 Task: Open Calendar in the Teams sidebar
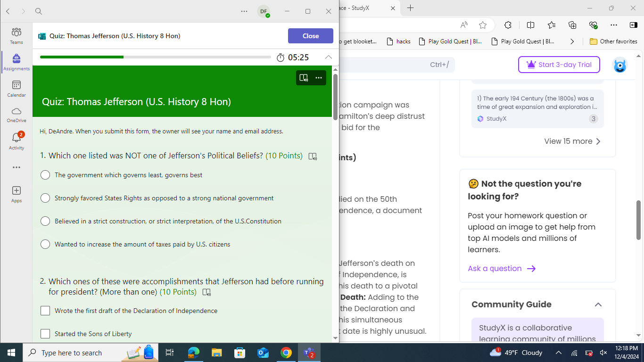coord(17,89)
